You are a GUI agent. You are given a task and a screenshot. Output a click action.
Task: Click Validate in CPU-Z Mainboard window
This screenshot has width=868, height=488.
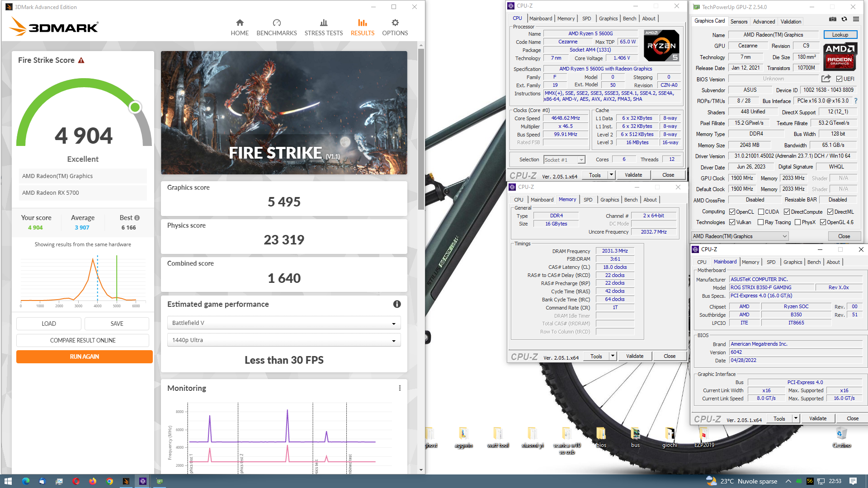817,418
